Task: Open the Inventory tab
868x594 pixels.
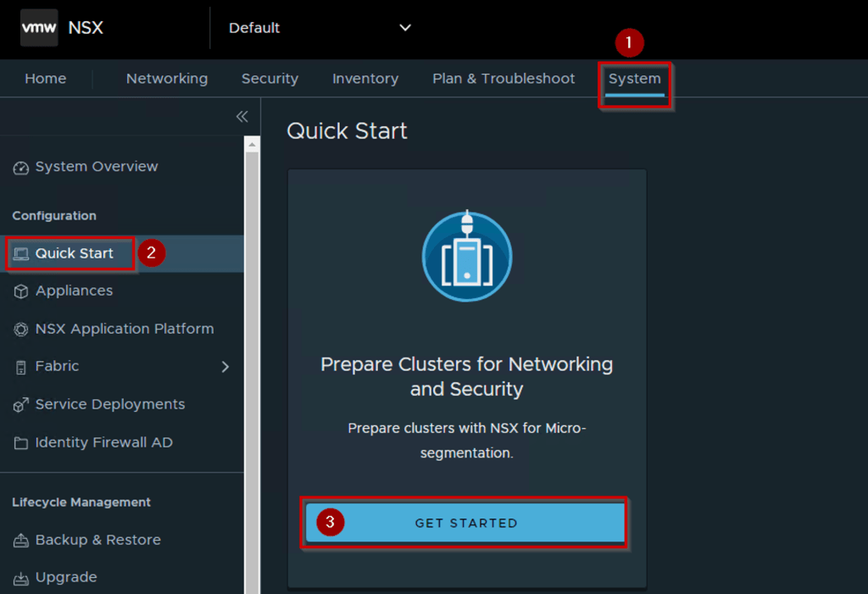Action: click(x=365, y=79)
